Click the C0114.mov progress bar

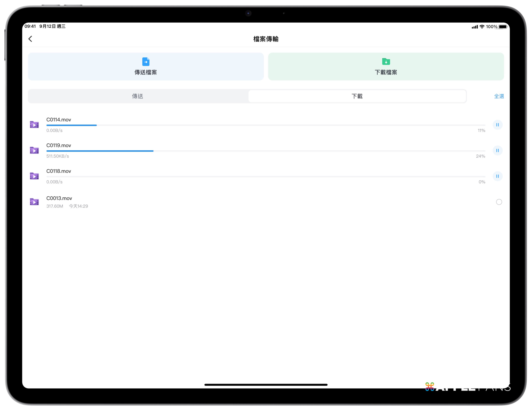pyautogui.click(x=265, y=125)
